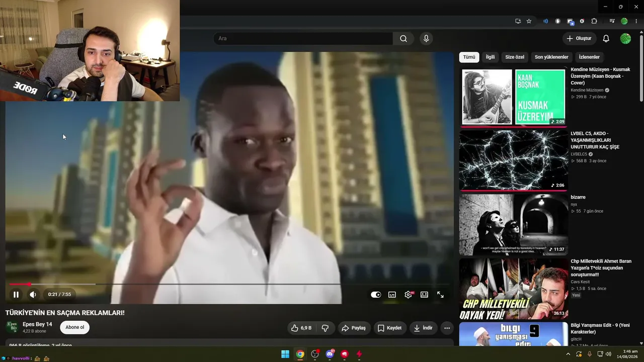Select the İlgili filter chip
Screen dimensions: 644x362
click(490, 57)
